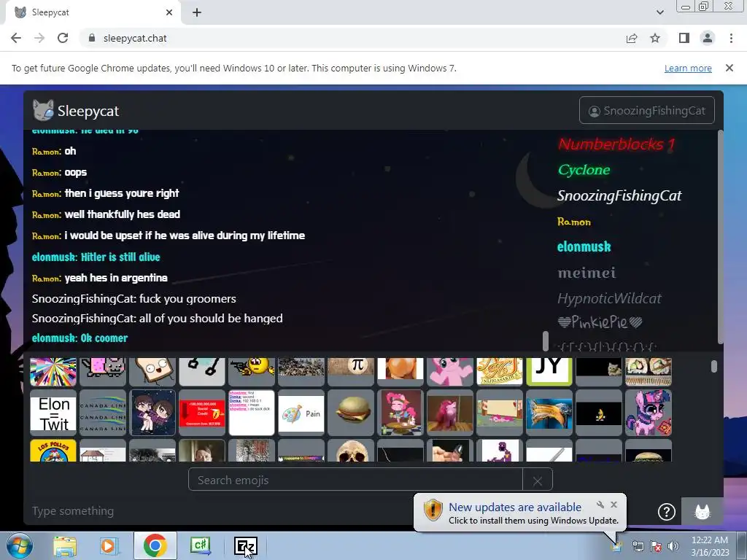
Task: Open the Chrome three-dot menu
Action: pyautogui.click(x=731, y=38)
